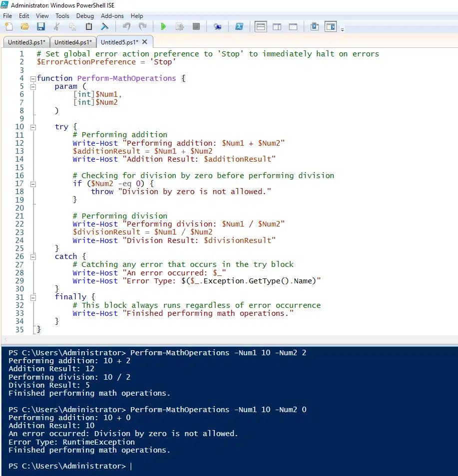This screenshot has height=476, width=458.
Task: Click PowerShell ISE app icon in title bar
Action: [x=4, y=5]
